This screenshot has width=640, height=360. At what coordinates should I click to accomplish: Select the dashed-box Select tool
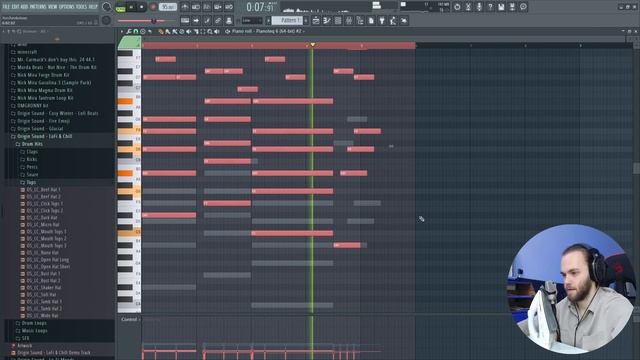(203, 31)
